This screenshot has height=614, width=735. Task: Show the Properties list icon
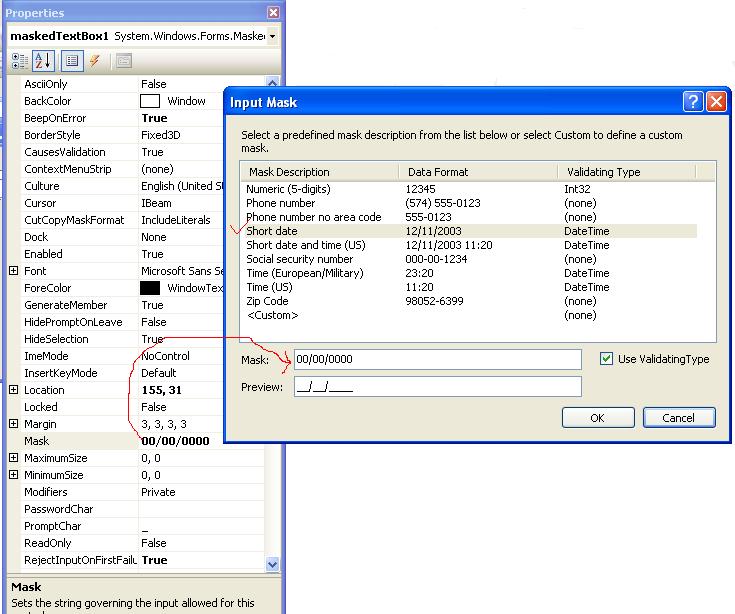(x=72, y=61)
